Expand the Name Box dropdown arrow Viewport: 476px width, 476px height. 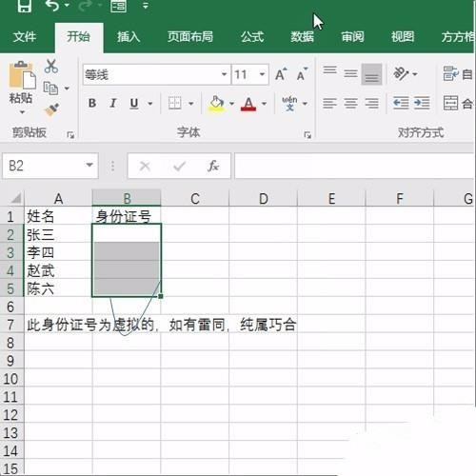point(89,165)
